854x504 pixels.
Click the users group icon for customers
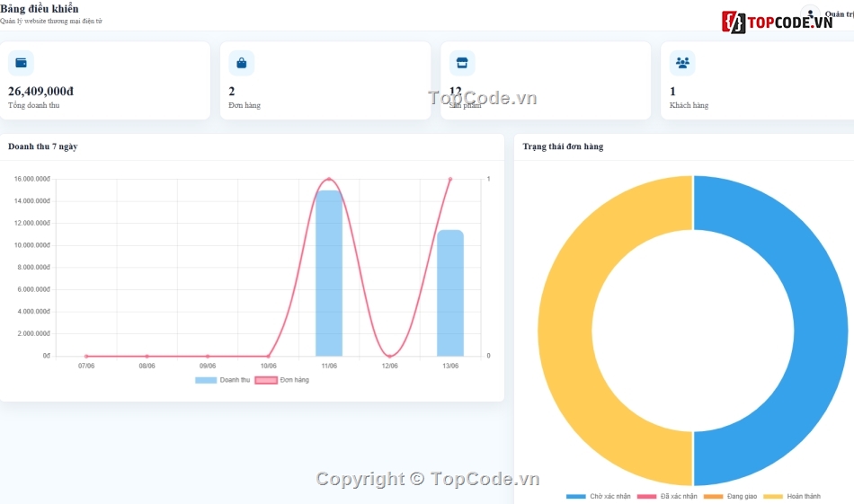(x=682, y=63)
